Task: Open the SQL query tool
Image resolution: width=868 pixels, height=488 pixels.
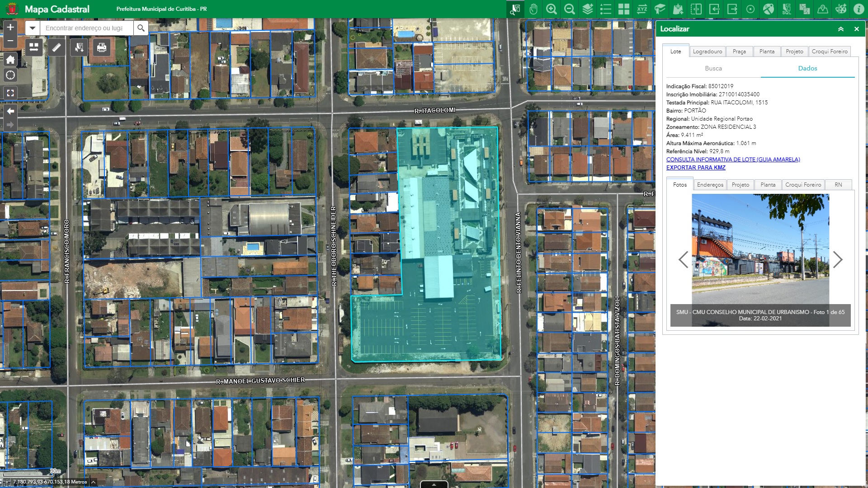Action: click(x=787, y=9)
